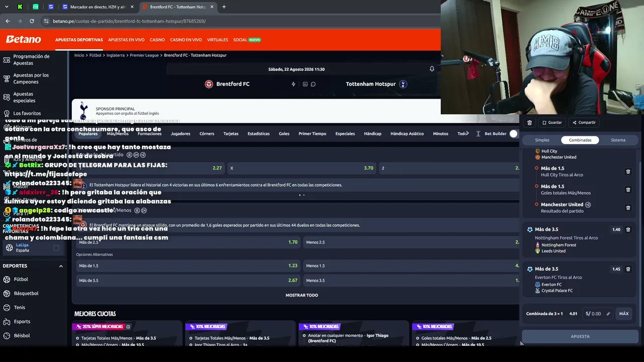Click the pencil edit icon in the stake field

(608, 314)
